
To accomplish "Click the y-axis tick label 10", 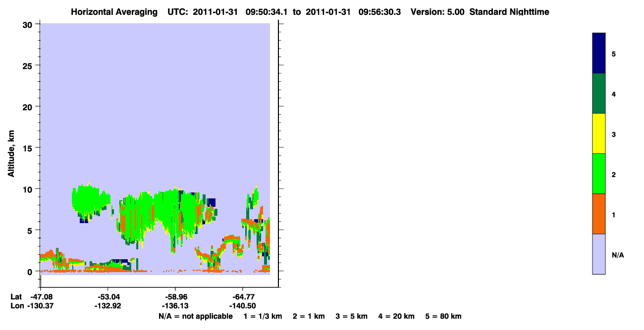I will 28,189.
